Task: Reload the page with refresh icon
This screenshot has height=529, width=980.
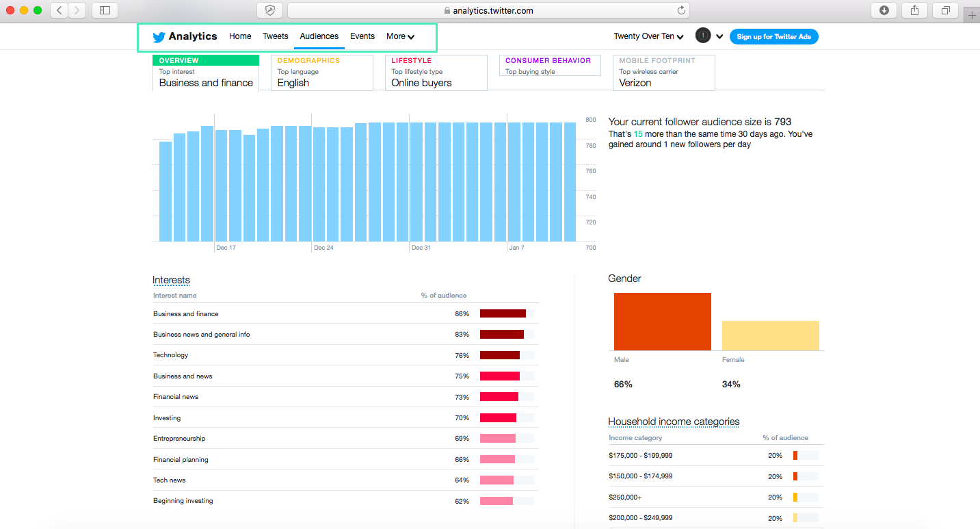Action: (680, 10)
